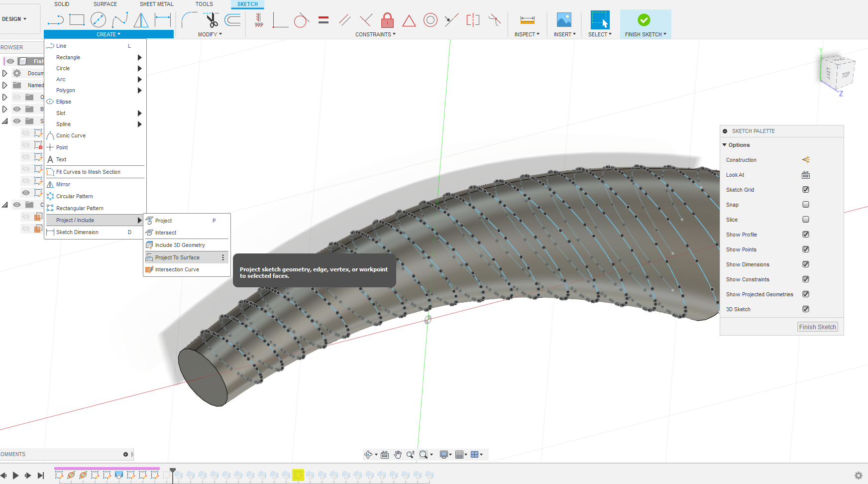Select the Offset tool icon
Image resolution: width=868 pixels, height=484 pixels.
(x=232, y=20)
